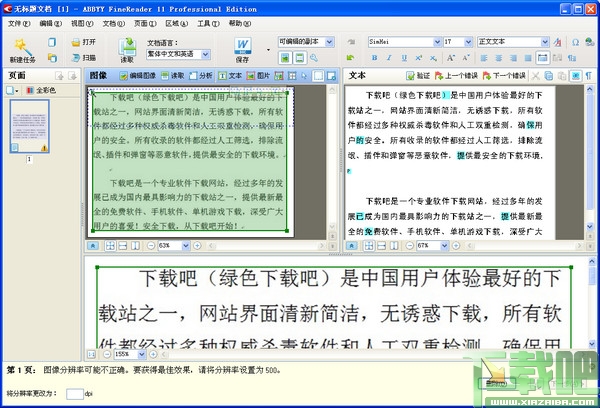
Task: Toggle the framed layout button in the formatting toolbar
Action: pyautogui.click(x=543, y=58)
